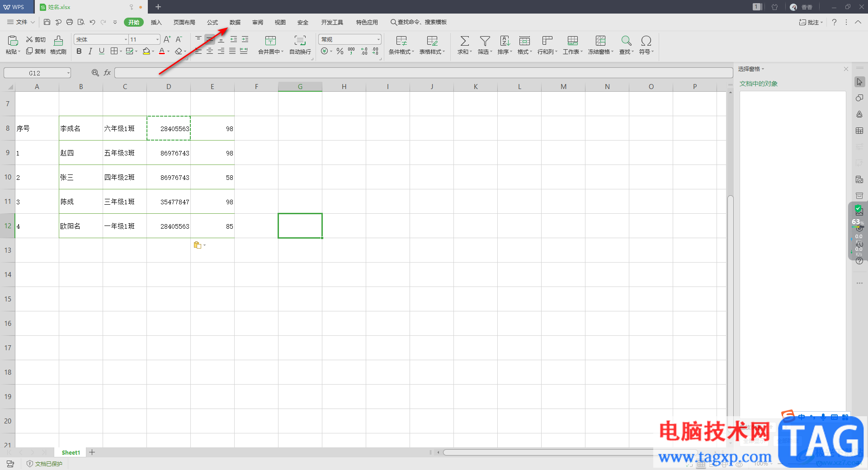Viewport: 868px width, 470px height.
Task: Center text horizontally in the cell
Action: [x=210, y=51]
